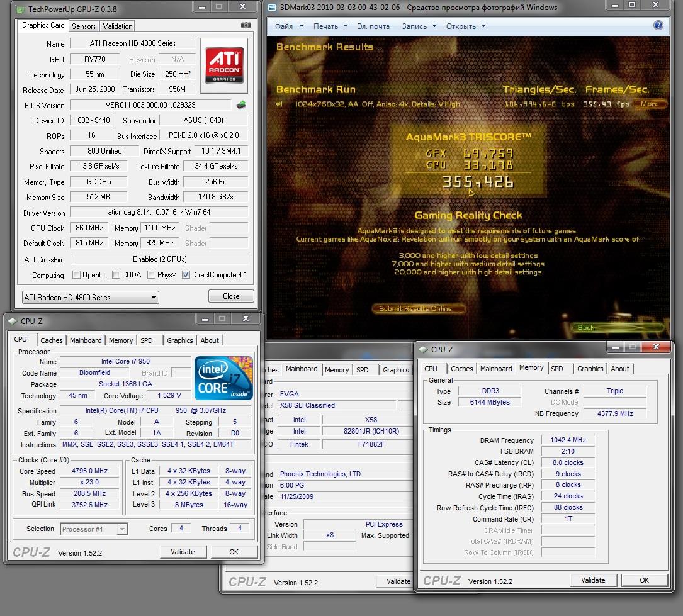Click the CPU-Z CPU window title icon
The image size is (683, 616).
tap(13, 322)
